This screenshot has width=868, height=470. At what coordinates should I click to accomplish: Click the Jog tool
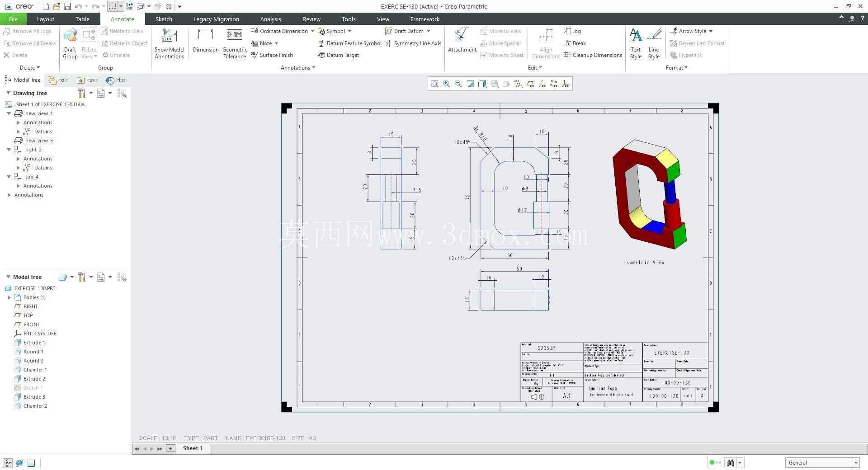click(572, 31)
